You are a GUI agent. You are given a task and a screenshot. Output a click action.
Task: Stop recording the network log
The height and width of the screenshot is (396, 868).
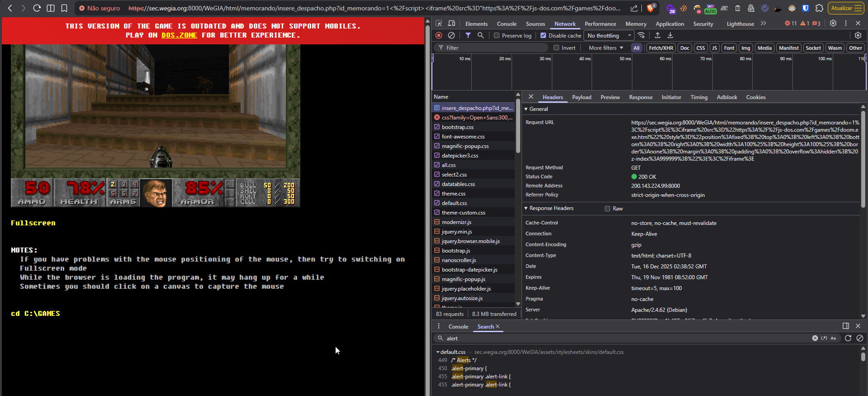point(439,35)
